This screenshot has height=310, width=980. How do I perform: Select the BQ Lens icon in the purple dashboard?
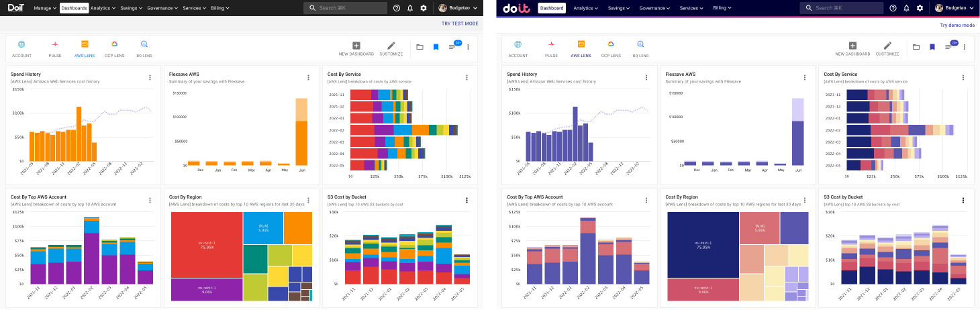[x=640, y=44]
